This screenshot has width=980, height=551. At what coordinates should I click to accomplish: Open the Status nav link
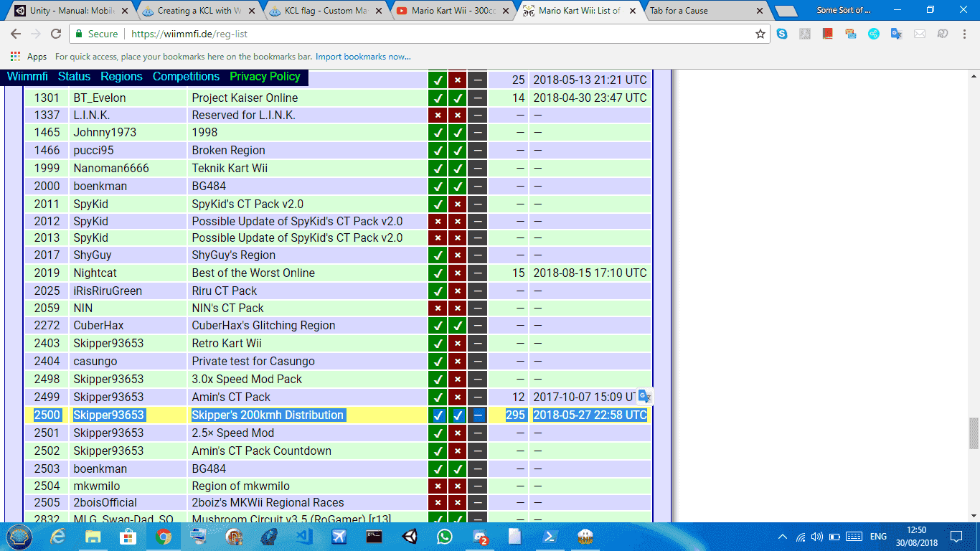point(75,76)
